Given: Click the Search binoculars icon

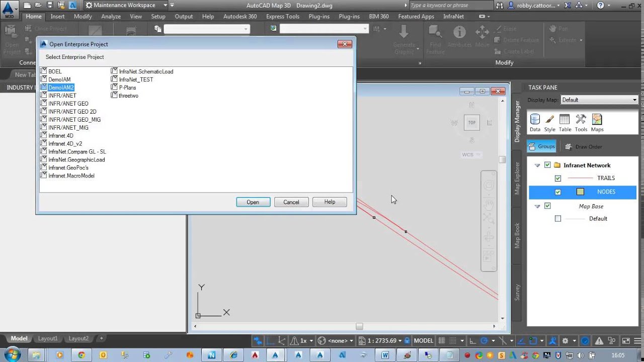Looking at the screenshot, I should pos(500,5).
